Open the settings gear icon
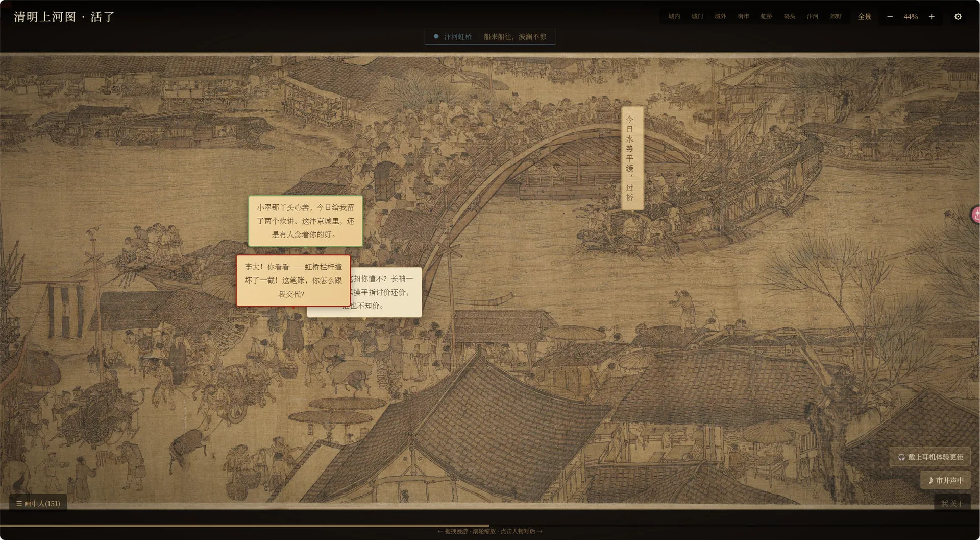This screenshot has height=540, width=980. pyautogui.click(x=958, y=17)
